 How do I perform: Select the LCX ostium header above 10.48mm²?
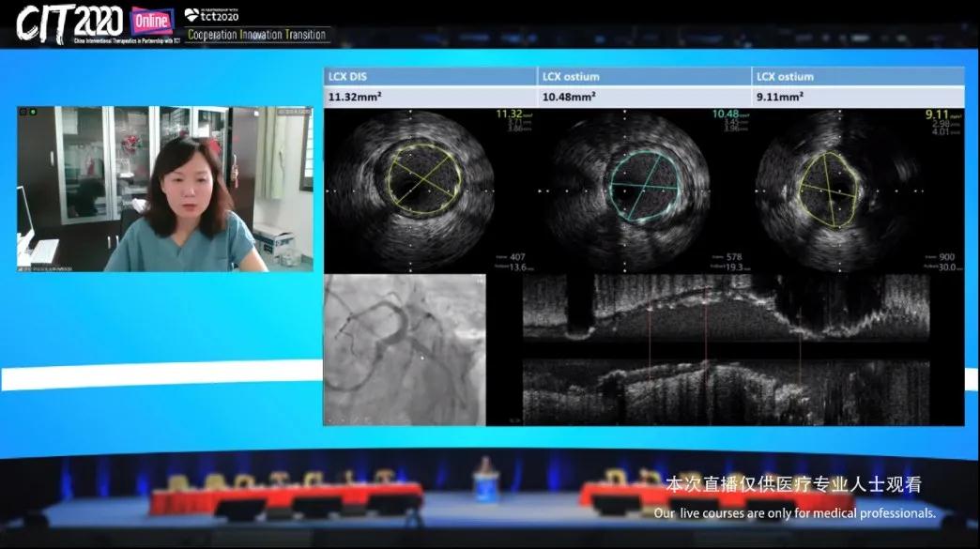[571, 77]
